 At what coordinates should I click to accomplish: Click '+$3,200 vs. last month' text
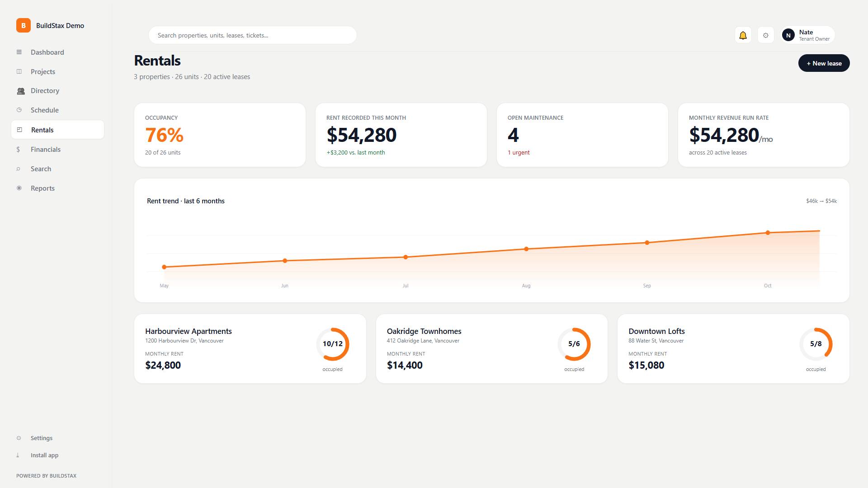tap(356, 153)
